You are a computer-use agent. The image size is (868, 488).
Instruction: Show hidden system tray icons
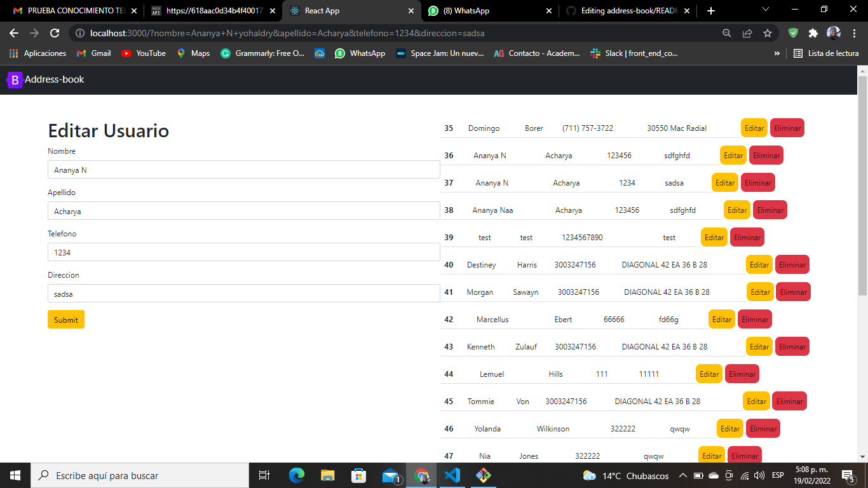(x=682, y=475)
